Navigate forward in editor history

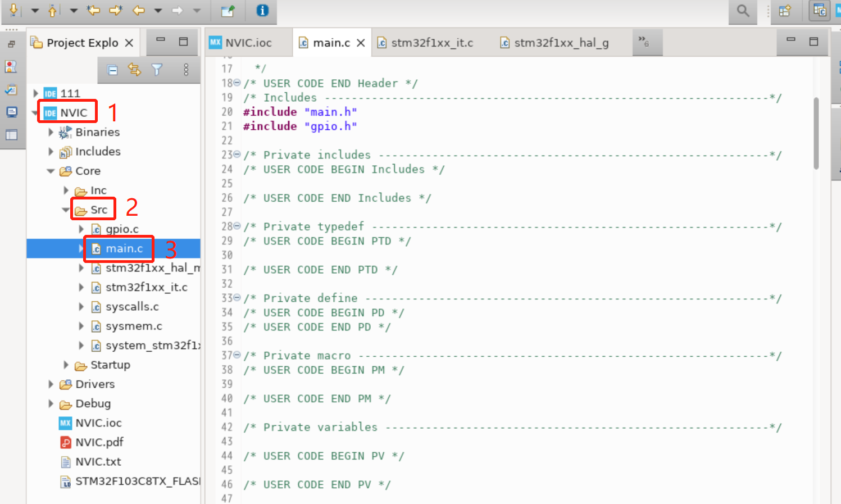[178, 10]
